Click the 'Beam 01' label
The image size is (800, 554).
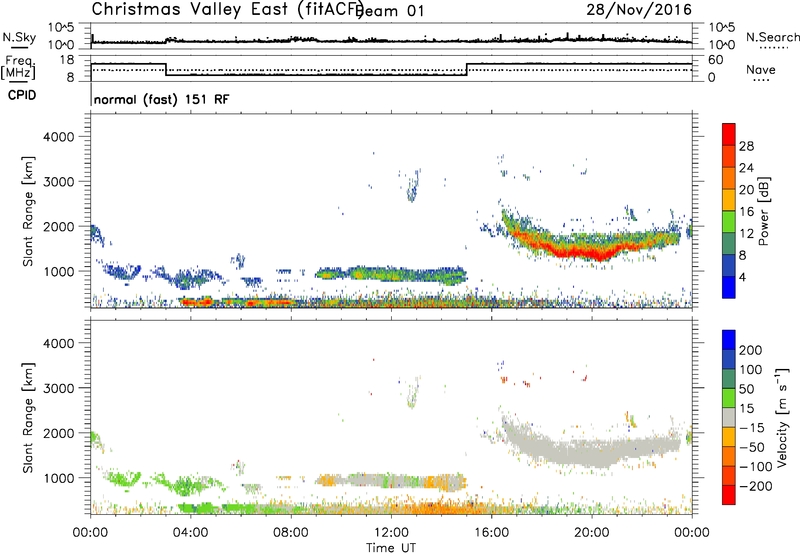tap(390, 11)
